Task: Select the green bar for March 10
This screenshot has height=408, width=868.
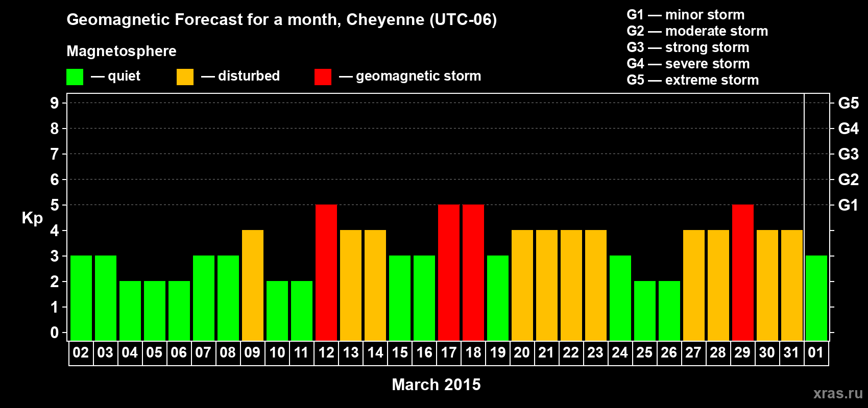Action: click(277, 311)
